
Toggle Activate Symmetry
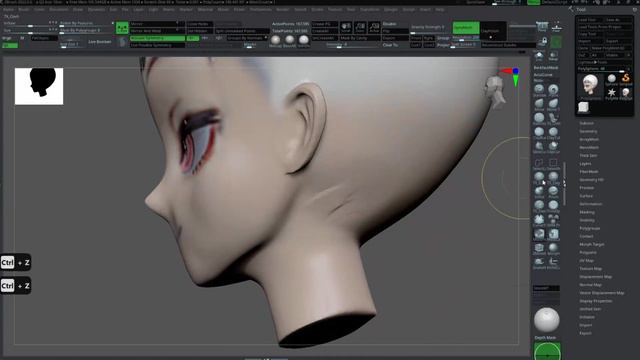point(157,38)
